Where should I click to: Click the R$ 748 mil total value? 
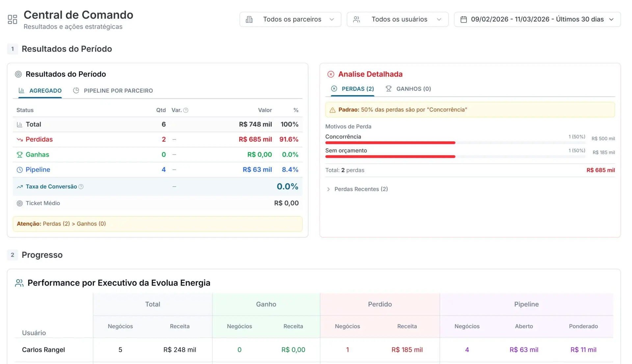point(255,125)
